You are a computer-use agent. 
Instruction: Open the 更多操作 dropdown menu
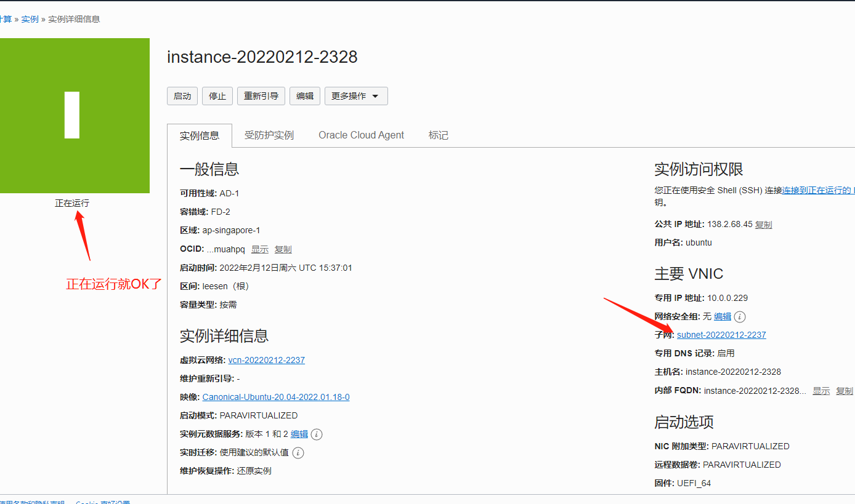click(355, 95)
